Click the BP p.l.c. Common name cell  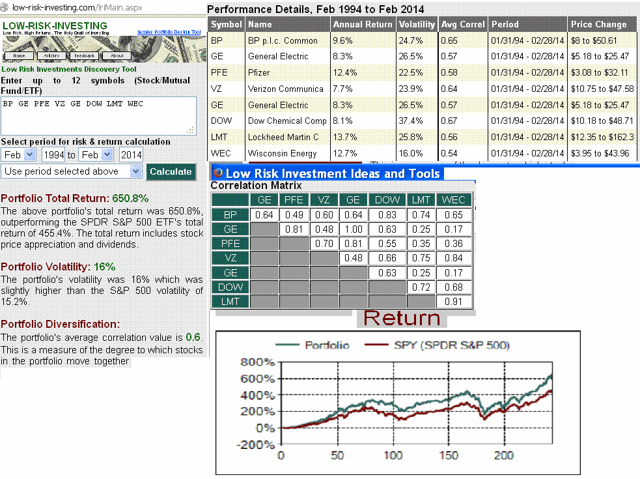tap(288, 41)
